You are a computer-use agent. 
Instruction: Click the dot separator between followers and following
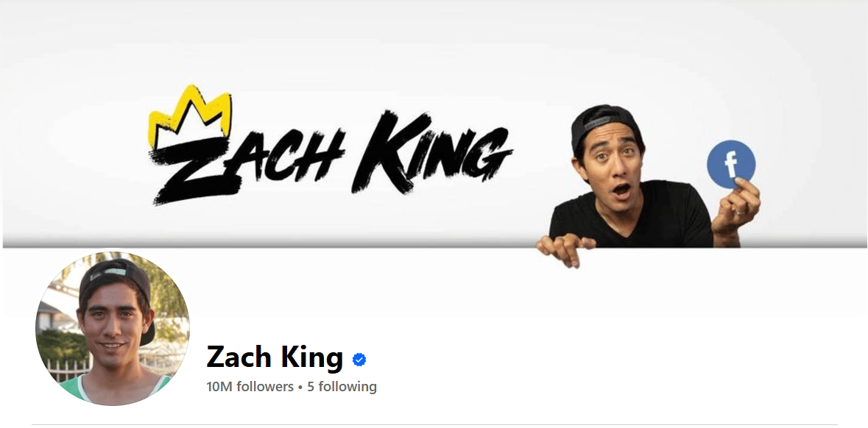[x=300, y=388]
